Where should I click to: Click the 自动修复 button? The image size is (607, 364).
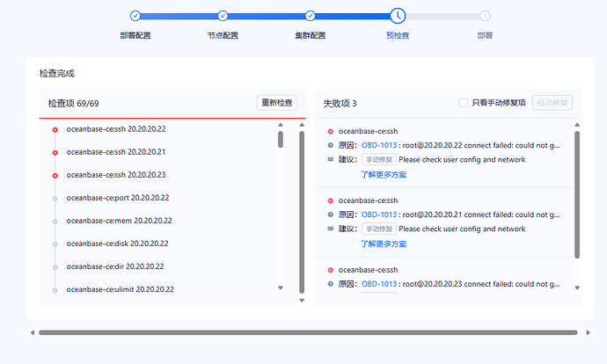(x=552, y=103)
